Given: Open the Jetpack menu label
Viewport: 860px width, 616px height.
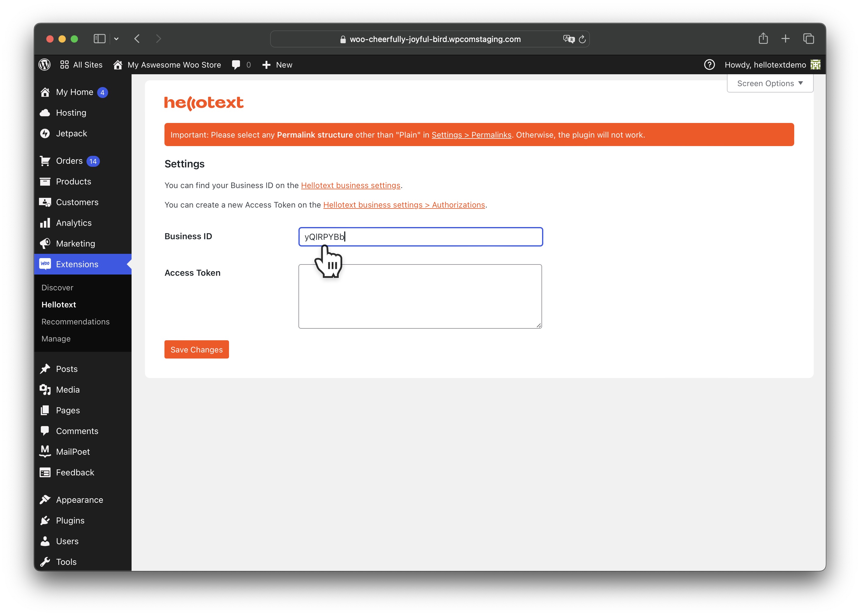Looking at the screenshot, I should (x=71, y=133).
